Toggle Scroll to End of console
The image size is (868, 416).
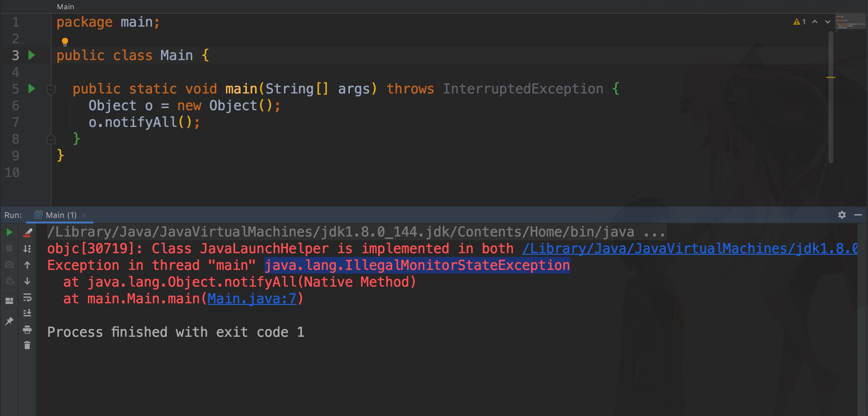click(x=27, y=313)
